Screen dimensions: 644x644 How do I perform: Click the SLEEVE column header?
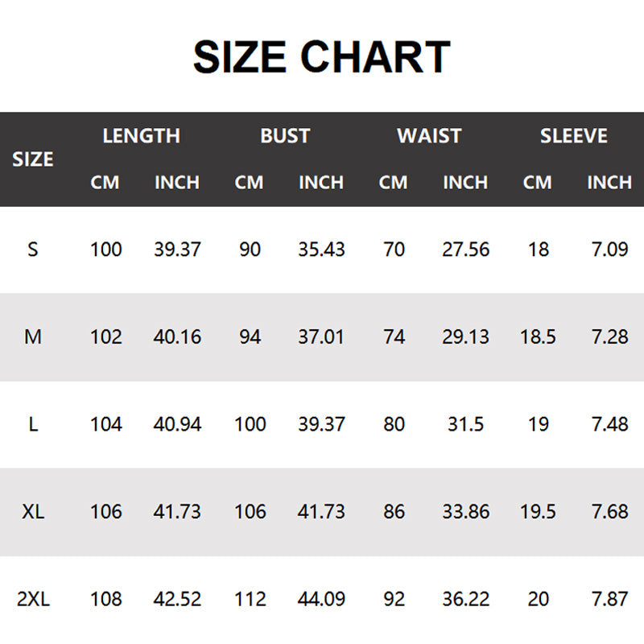(573, 136)
